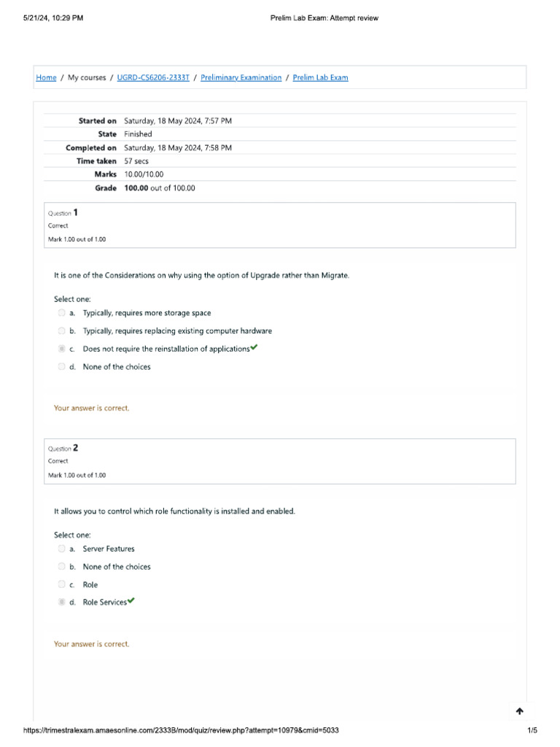Select radio option 'Typically, requires more storage space'

click(62, 313)
